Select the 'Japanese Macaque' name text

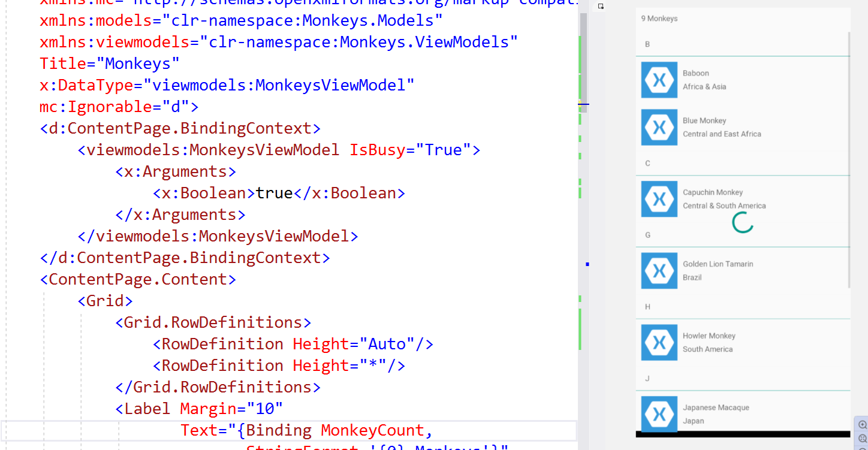point(716,407)
